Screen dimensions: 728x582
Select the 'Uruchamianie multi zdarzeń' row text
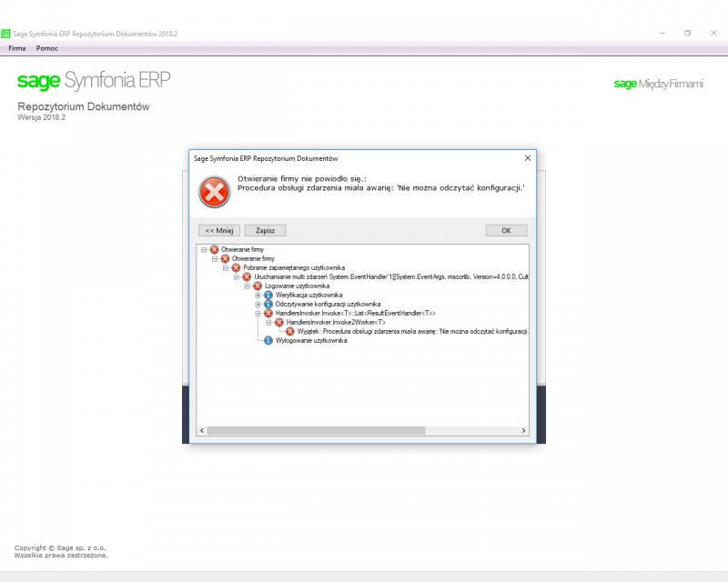click(x=391, y=276)
